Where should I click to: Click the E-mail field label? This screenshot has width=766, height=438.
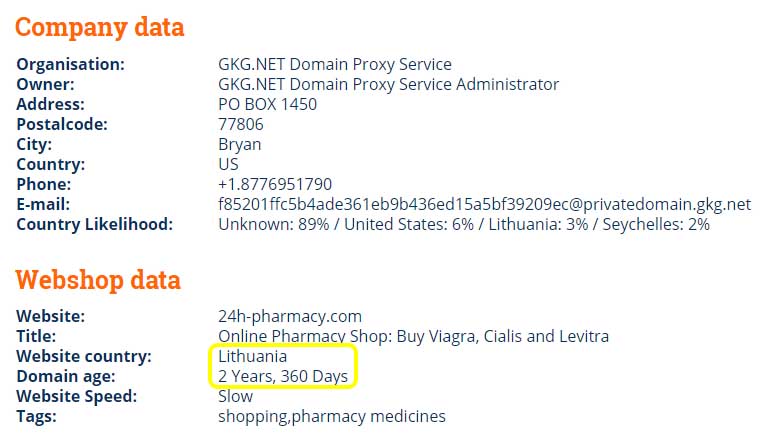point(43,204)
